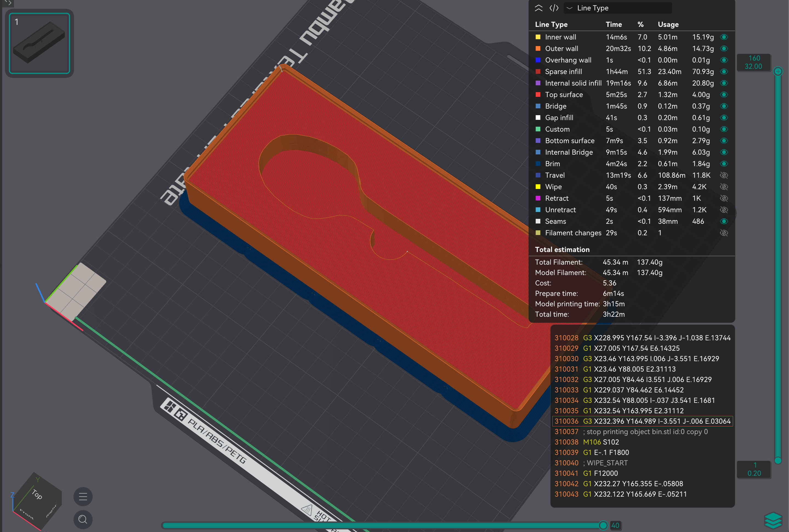Open the hamburger menu button
The image size is (789, 532).
coord(83,497)
